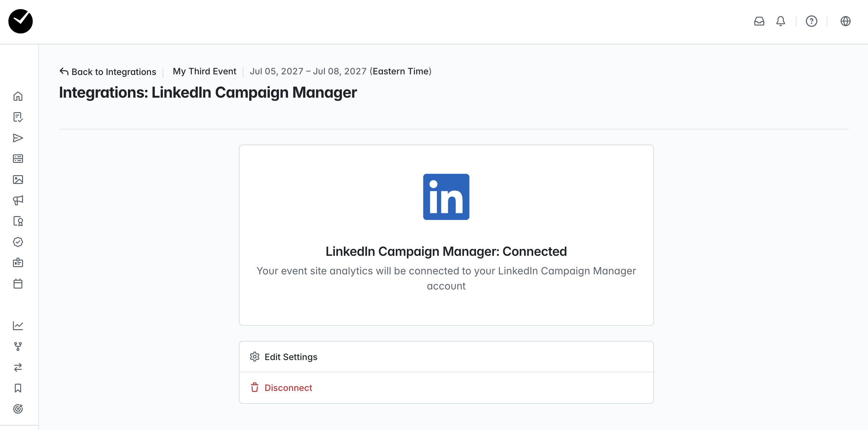Click the checkmark app logo

click(x=20, y=21)
